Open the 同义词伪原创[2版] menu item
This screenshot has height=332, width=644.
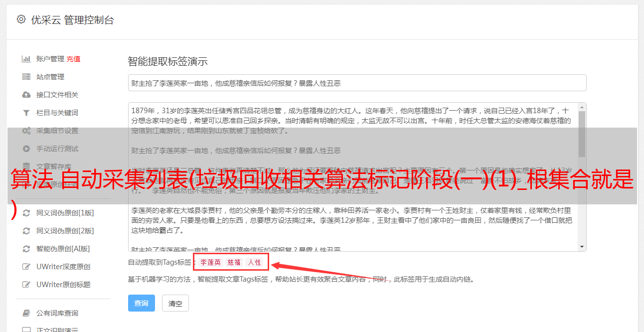[65, 231]
